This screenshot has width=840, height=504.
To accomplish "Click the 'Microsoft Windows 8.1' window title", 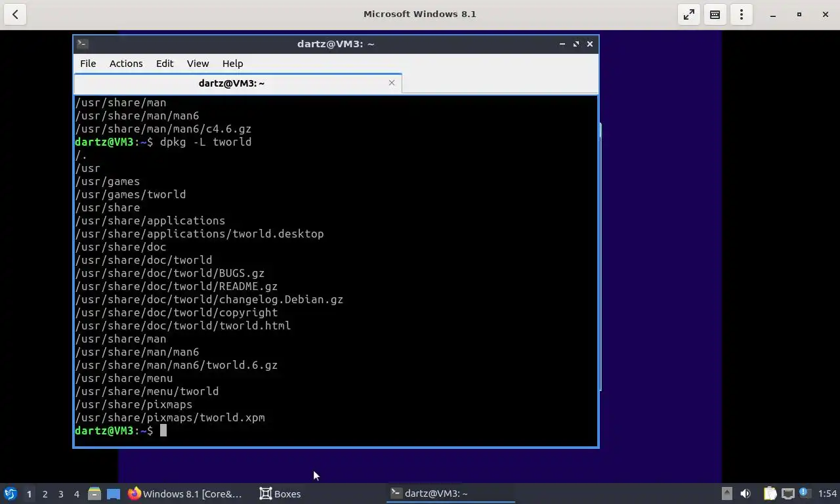I will [420, 14].
